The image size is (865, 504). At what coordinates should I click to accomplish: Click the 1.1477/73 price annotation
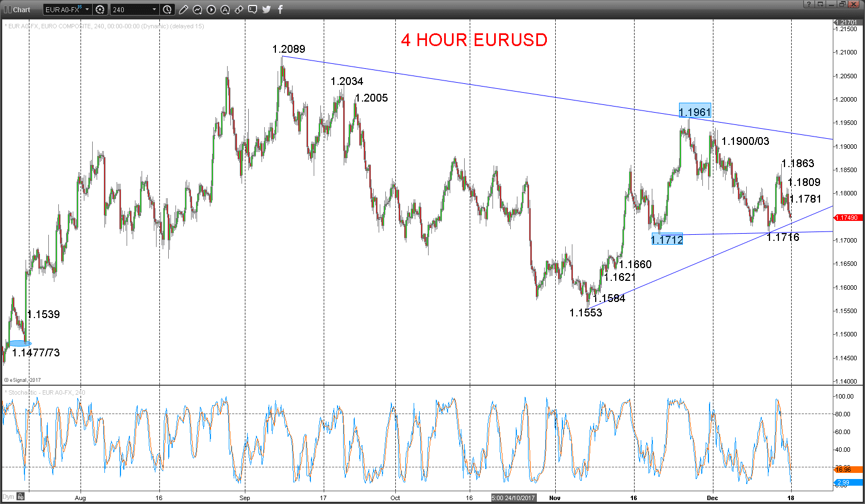coord(36,352)
